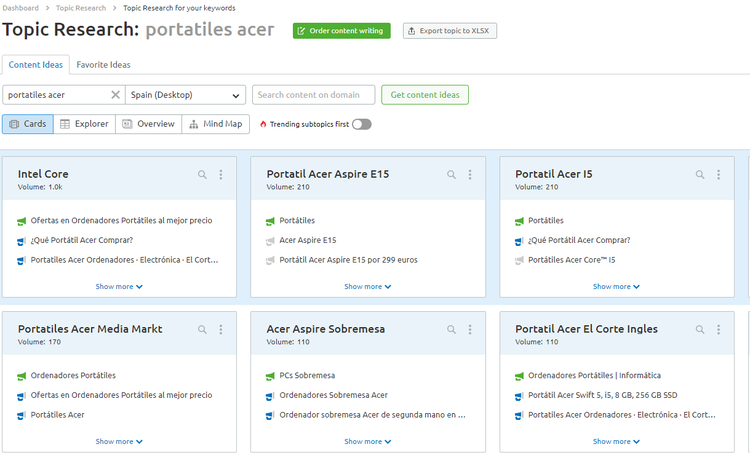
Task: Expand Show more on Portatil Acer Aspire E15 card
Action: [x=368, y=287]
